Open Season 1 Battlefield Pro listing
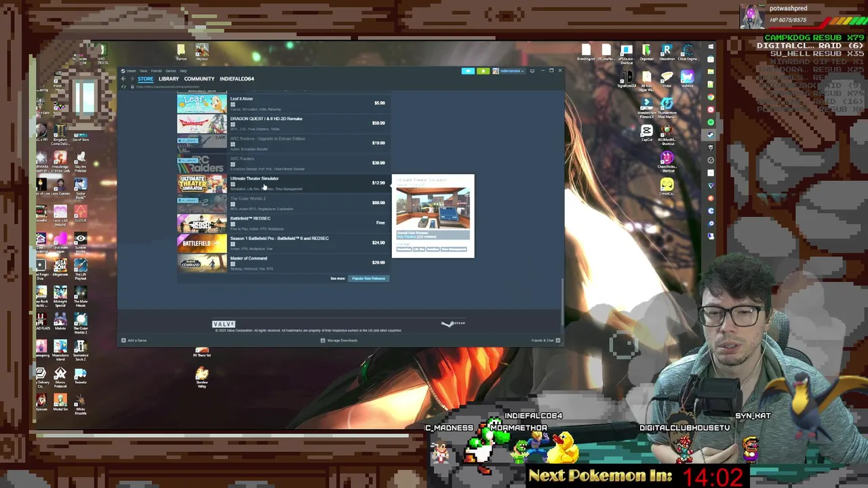The image size is (868, 488). click(282, 243)
